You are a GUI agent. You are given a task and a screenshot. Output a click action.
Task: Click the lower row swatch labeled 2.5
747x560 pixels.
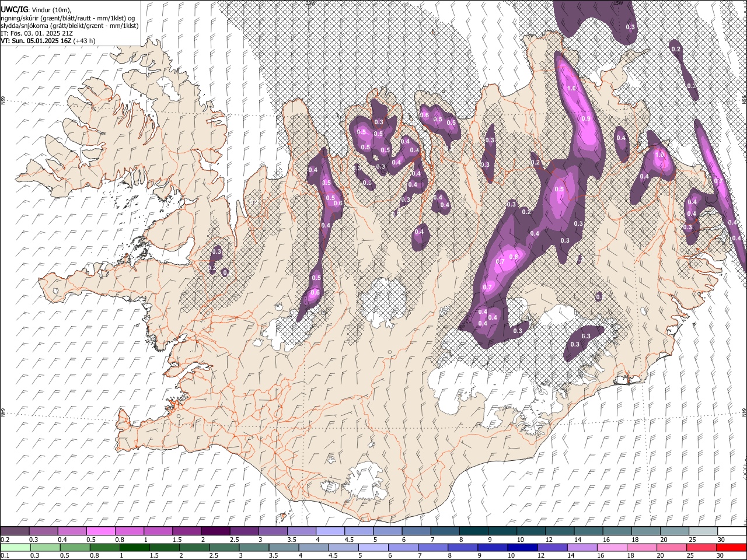point(224,547)
